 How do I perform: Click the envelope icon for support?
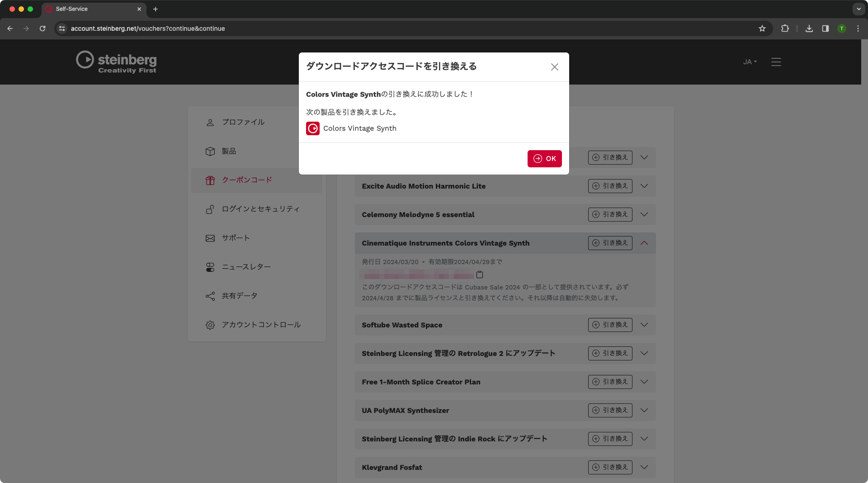[210, 238]
